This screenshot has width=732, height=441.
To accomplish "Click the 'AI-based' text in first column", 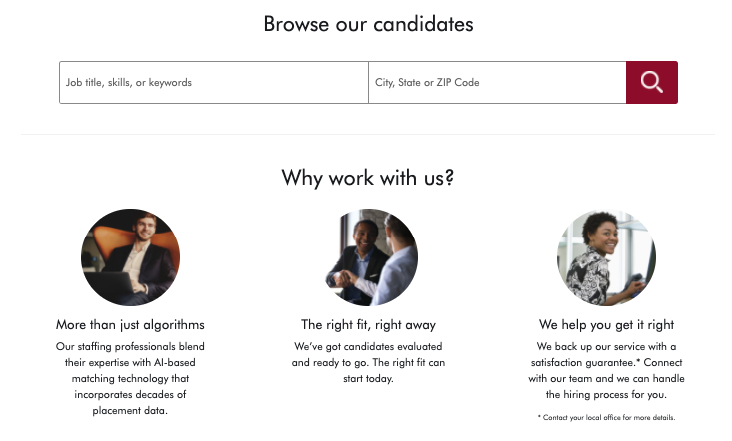I will [x=175, y=363].
